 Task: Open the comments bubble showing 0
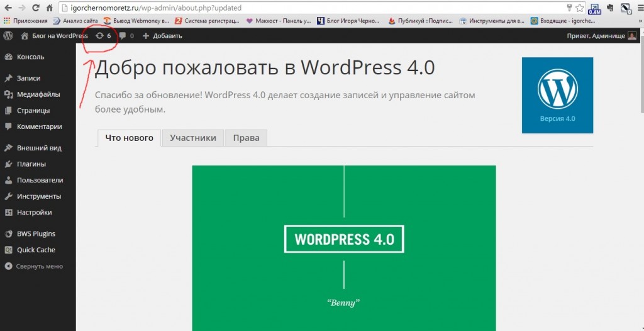[x=126, y=36]
